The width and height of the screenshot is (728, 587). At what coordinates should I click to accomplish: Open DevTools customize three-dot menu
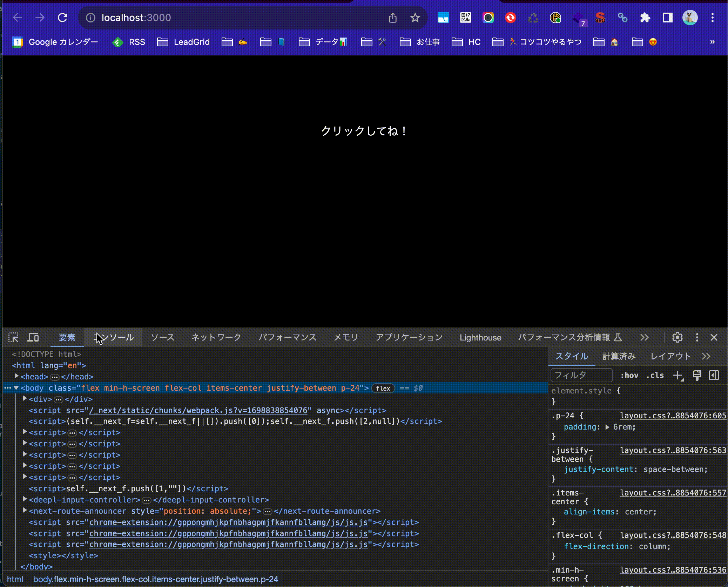pos(697,337)
